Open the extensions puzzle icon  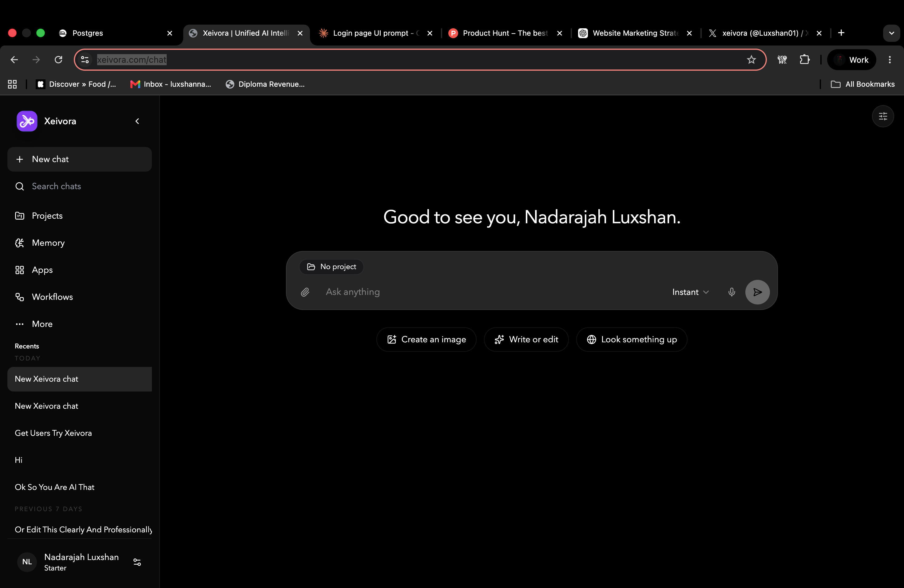tap(804, 60)
